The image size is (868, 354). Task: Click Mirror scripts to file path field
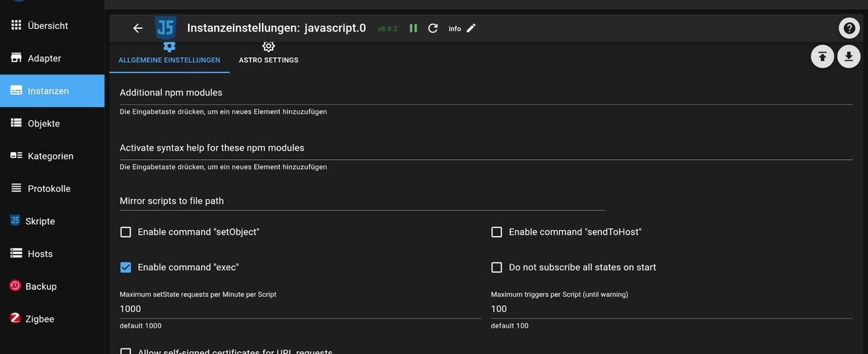click(x=362, y=201)
